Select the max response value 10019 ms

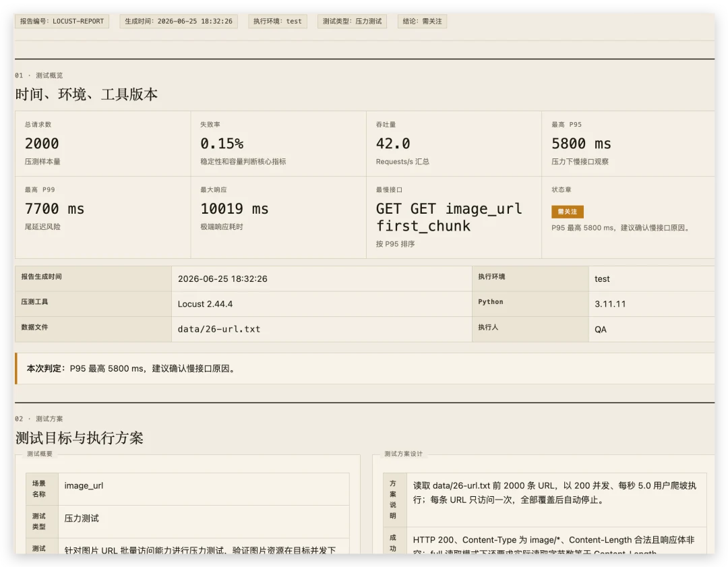point(235,208)
